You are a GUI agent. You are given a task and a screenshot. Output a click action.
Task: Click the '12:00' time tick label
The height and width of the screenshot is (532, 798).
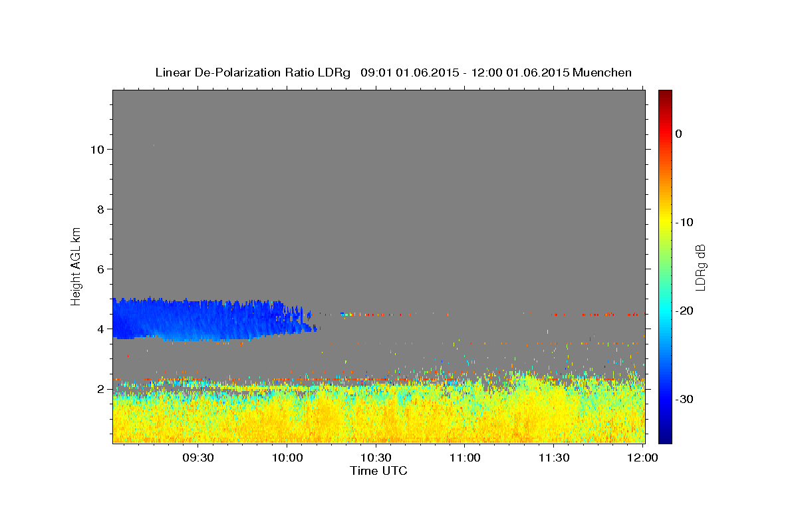click(x=642, y=458)
